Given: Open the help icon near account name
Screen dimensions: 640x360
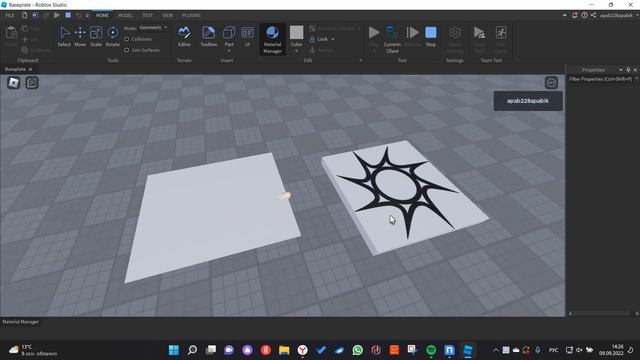Looking at the screenshot, I should (584, 15).
